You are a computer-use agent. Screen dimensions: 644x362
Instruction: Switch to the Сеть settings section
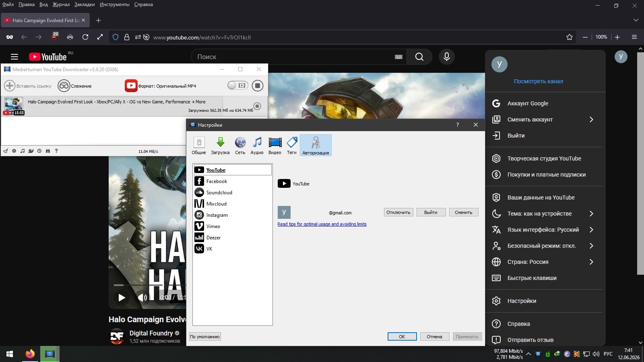240,145
